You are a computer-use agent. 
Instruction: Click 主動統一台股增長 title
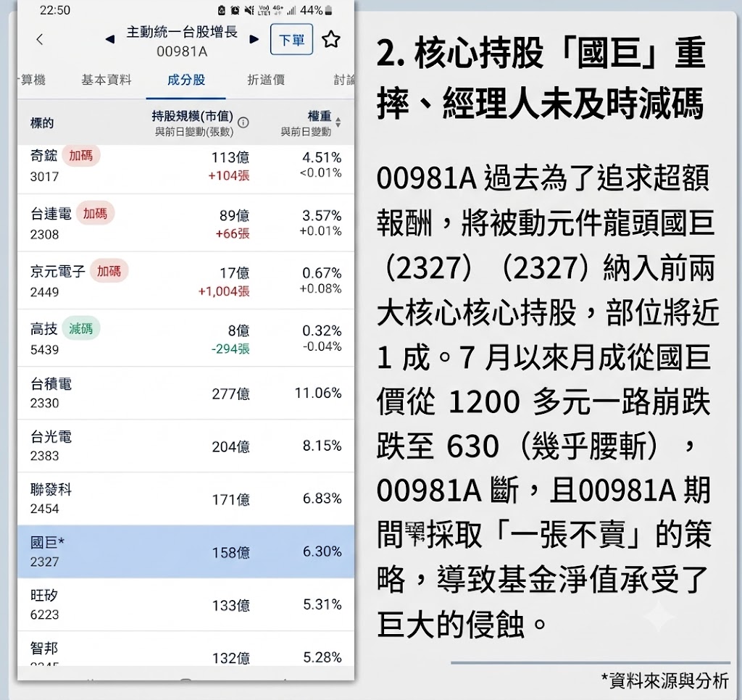(182, 32)
